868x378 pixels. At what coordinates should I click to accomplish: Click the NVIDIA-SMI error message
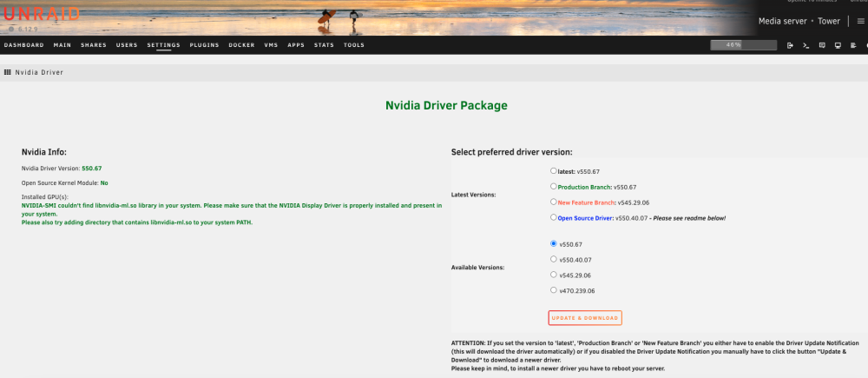(x=232, y=214)
